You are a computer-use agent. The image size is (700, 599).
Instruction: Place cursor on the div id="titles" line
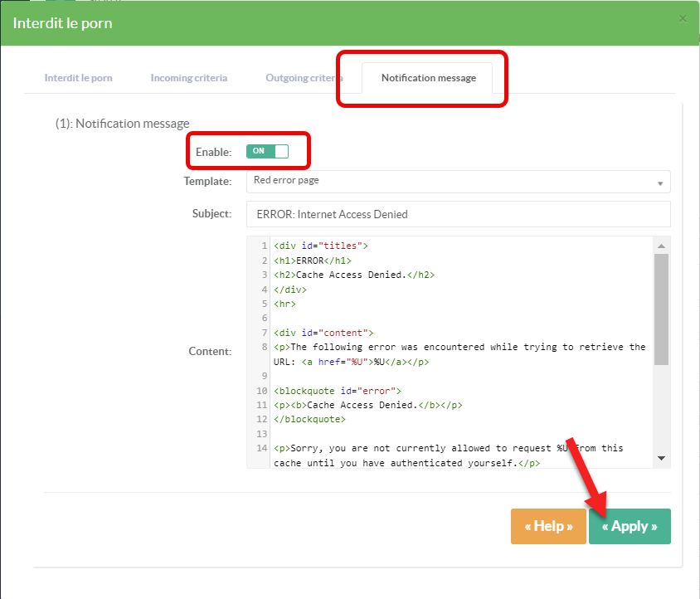pyautogui.click(x=320, y=246)
